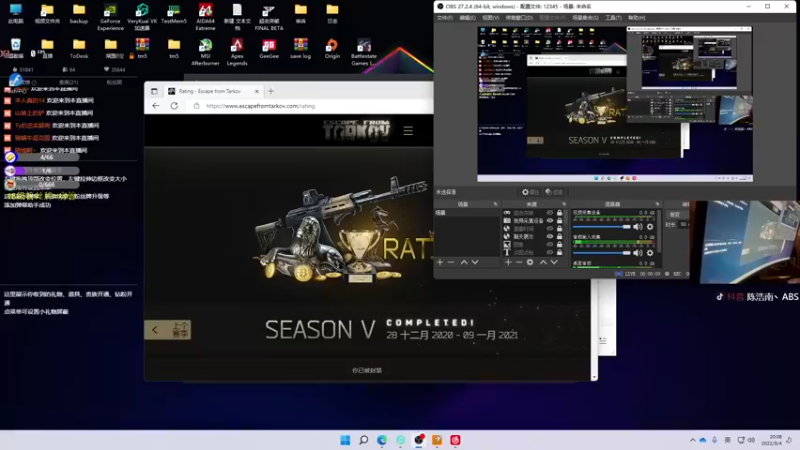Add a new source with the plus button in the OBS Sources panel
Viewport: 800px width, 450px height.
tap(508, 262)
